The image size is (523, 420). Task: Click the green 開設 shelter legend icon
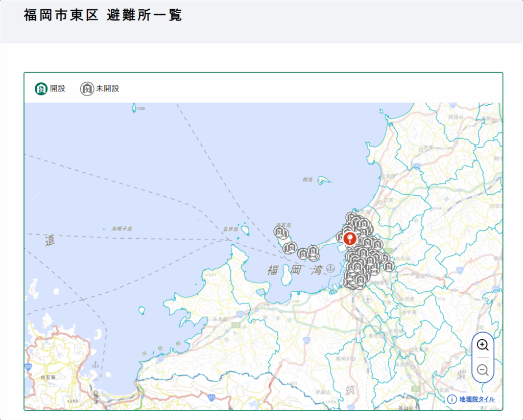point(41,88)
